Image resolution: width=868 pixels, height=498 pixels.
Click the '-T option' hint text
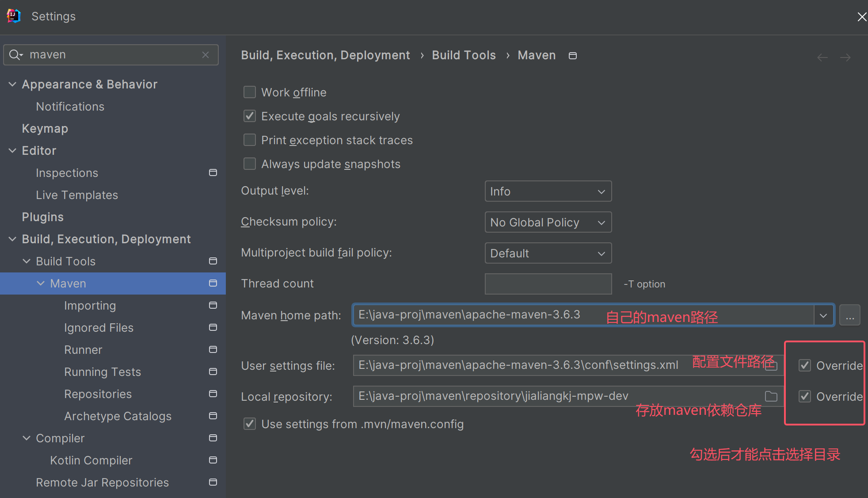coord(644,284)
